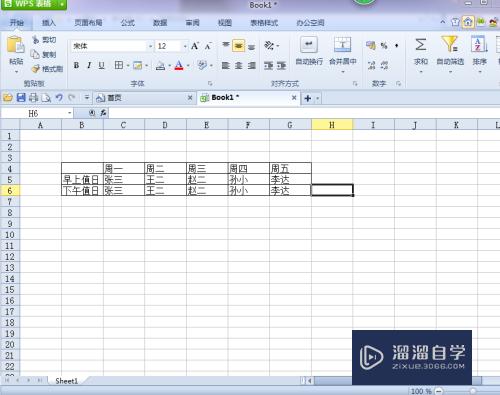This screenshot has height=395, width=500.
Task: Click the text orientation icon
Action: point(269,45)
